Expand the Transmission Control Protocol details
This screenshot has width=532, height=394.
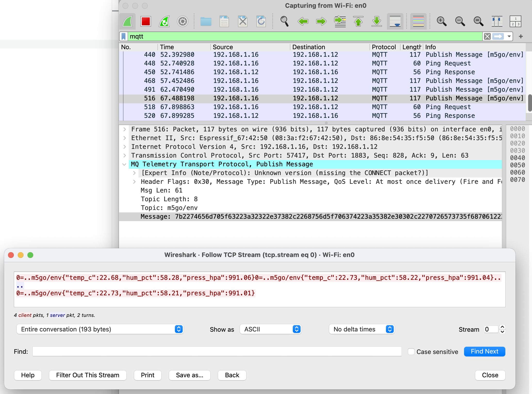pos(125,155)
